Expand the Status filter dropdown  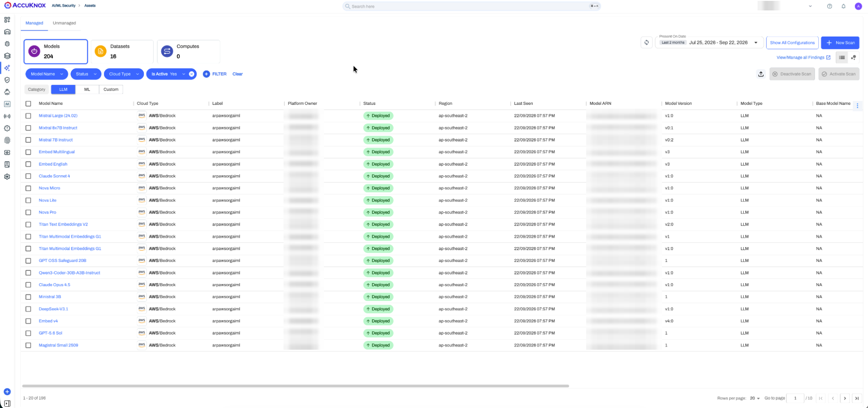point(86,74)
